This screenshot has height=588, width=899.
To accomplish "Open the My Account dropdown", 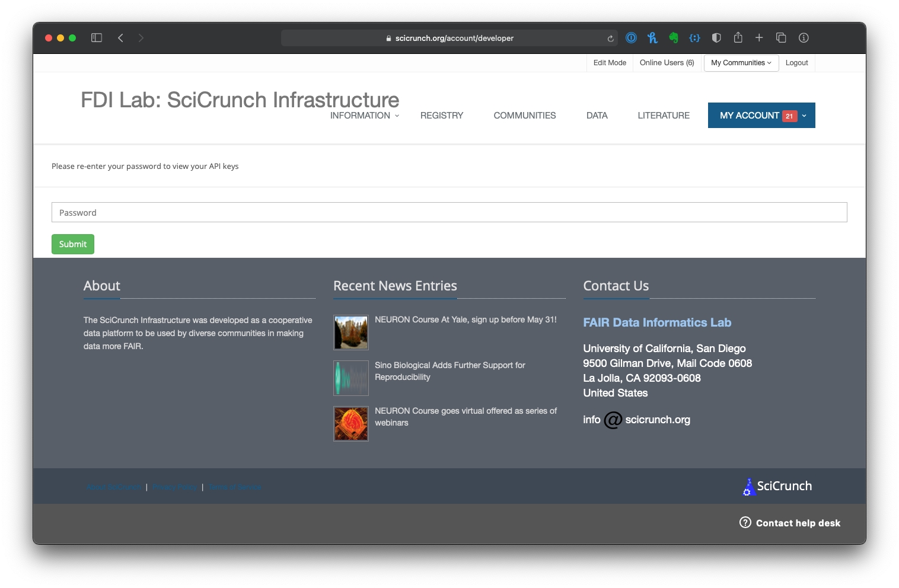I will tap(761, 116).
